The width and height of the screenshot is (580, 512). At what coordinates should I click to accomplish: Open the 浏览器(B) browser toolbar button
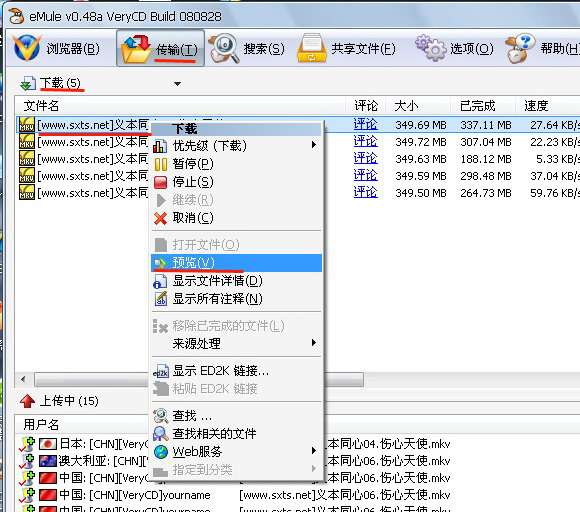pyautogui.click(x=57, y=48)
